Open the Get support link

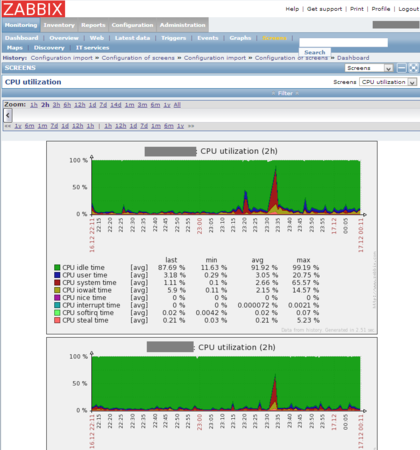[x=324, y=9]
